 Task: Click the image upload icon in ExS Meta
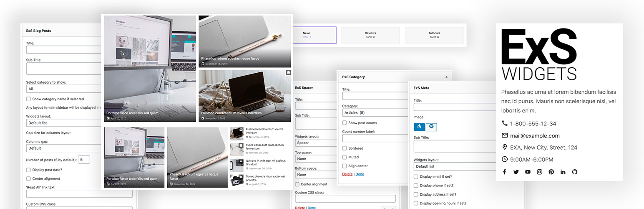click(x=419, y=127)
